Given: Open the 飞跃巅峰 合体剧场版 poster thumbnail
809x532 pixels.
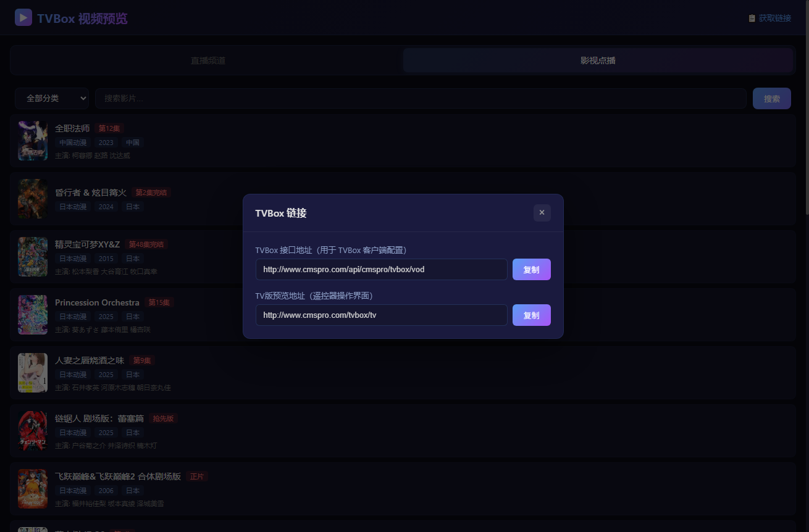Looking at the screenshot, I should (x=33, y=489).
